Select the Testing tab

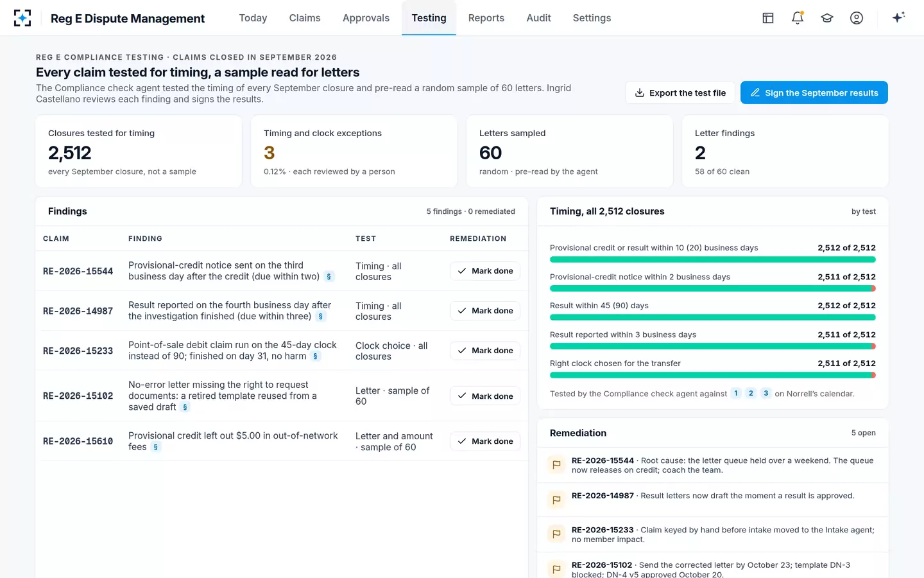tap(429, 18)
